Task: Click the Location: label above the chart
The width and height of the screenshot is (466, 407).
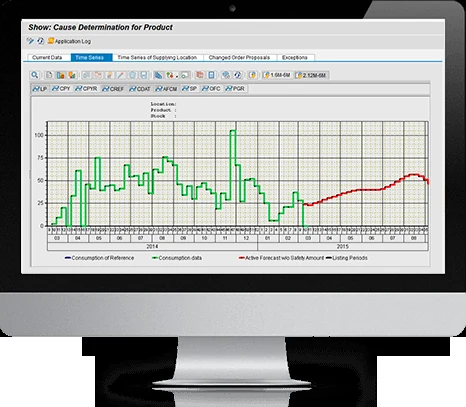Action: (163, 104)
